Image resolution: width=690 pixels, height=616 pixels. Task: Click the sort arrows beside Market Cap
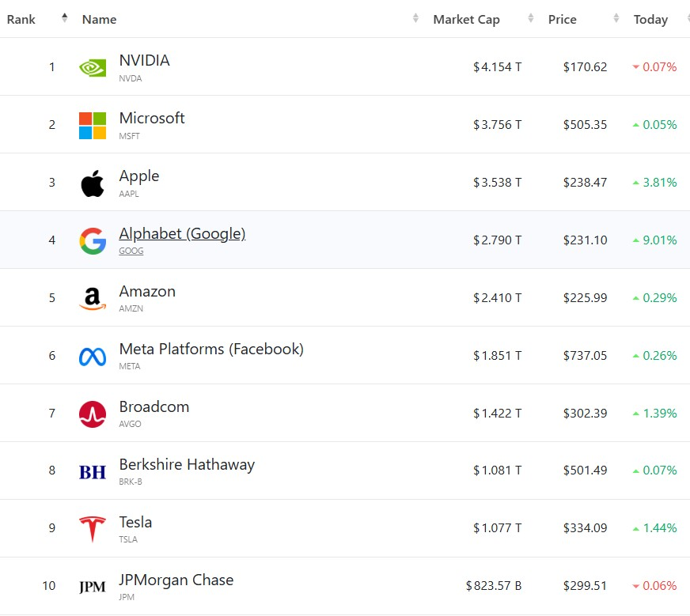(531, 18)
